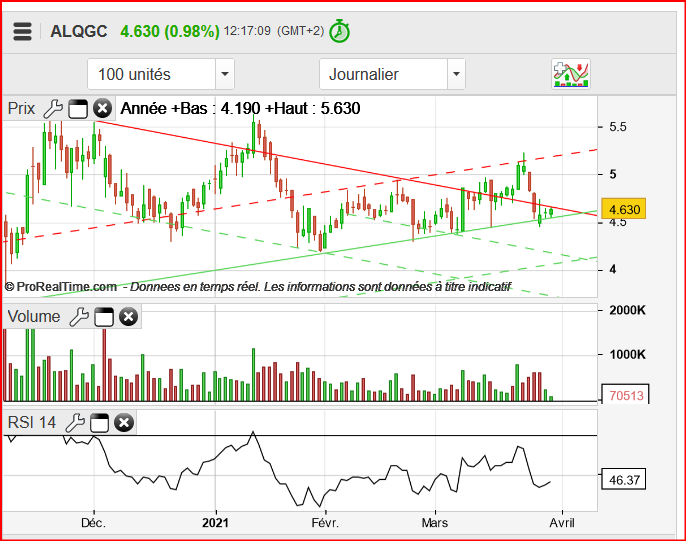Click the 2000K volume axis label
The width and height of the screenshot is (686, 541).
point(627,310)
